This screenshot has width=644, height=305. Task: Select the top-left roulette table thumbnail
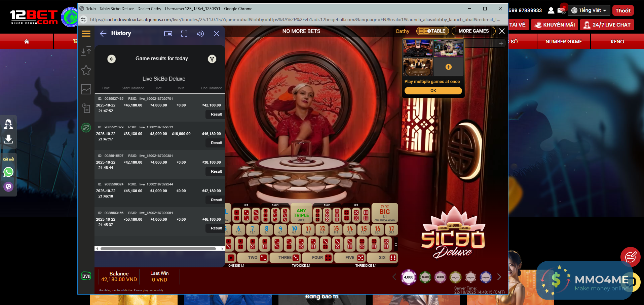coord(418,48)
